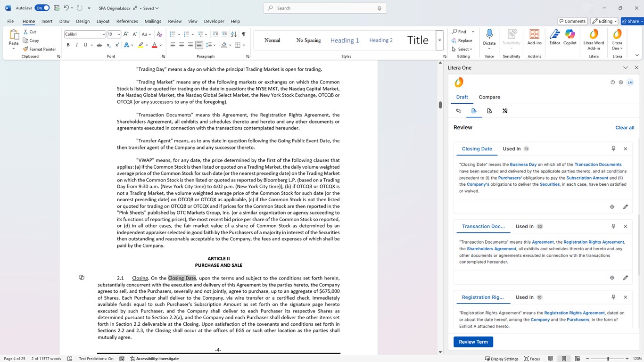Clear all formatting

pos(159,34)
